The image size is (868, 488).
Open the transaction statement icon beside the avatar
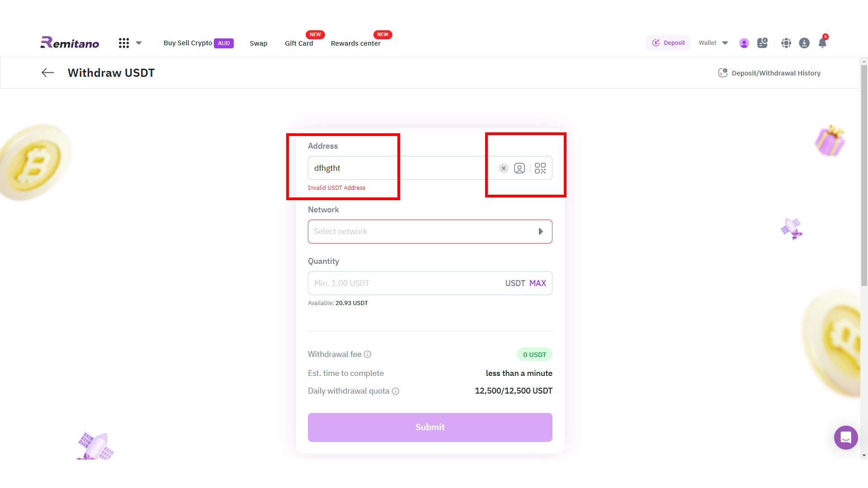tap(762, 43)
